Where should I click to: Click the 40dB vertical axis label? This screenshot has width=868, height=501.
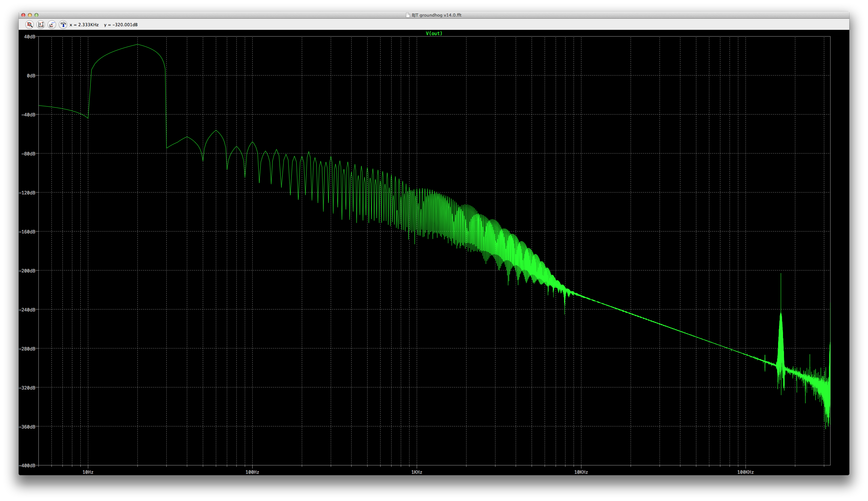tap(30, 37)
